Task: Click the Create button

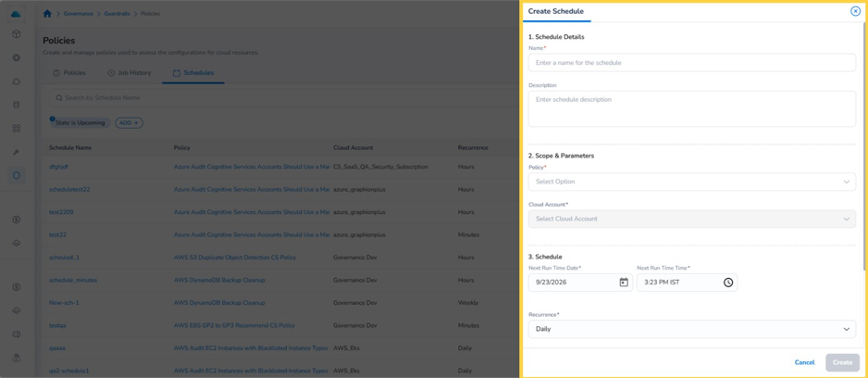Action: (x=842, y=362)
